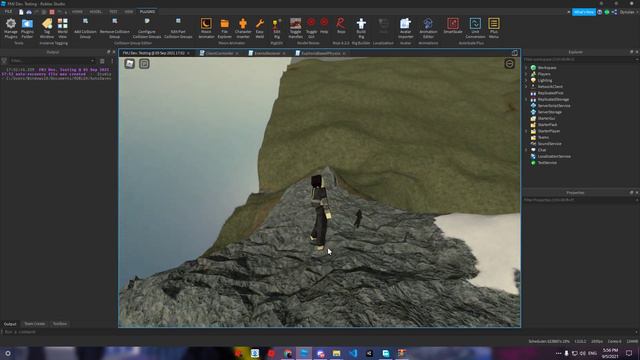Switch to the VIEW ribbon tab
Image resolution: width=640 pixels, height=360 pixels.
click(129, 12)
